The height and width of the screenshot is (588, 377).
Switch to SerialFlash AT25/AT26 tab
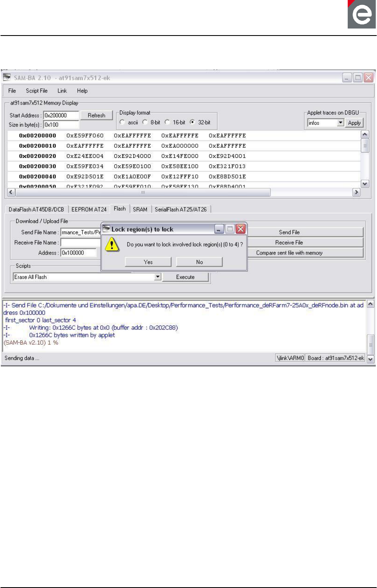coord(181,209)
